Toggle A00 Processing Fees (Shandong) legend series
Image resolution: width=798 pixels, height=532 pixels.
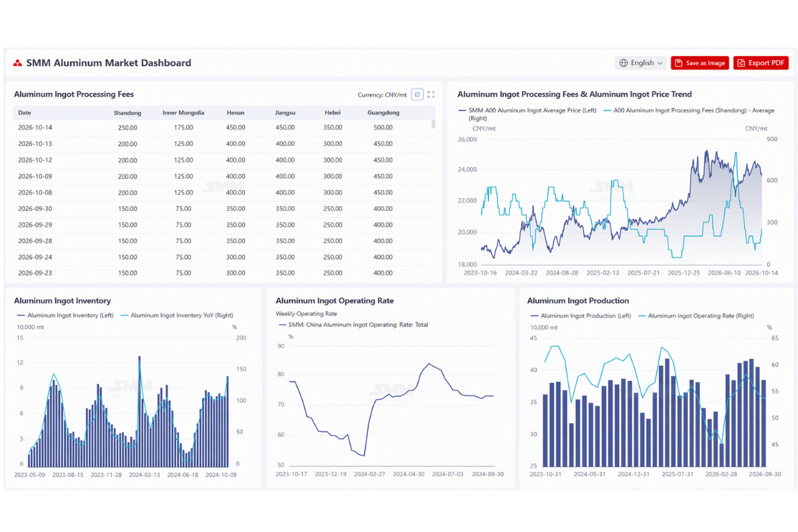coord(689,110)
